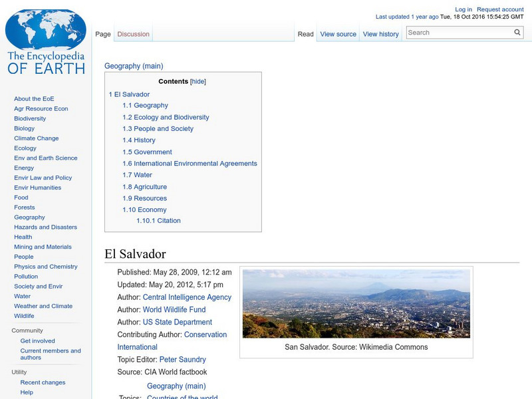
Task: Hide the Contents box
Action: pos(198,81)
